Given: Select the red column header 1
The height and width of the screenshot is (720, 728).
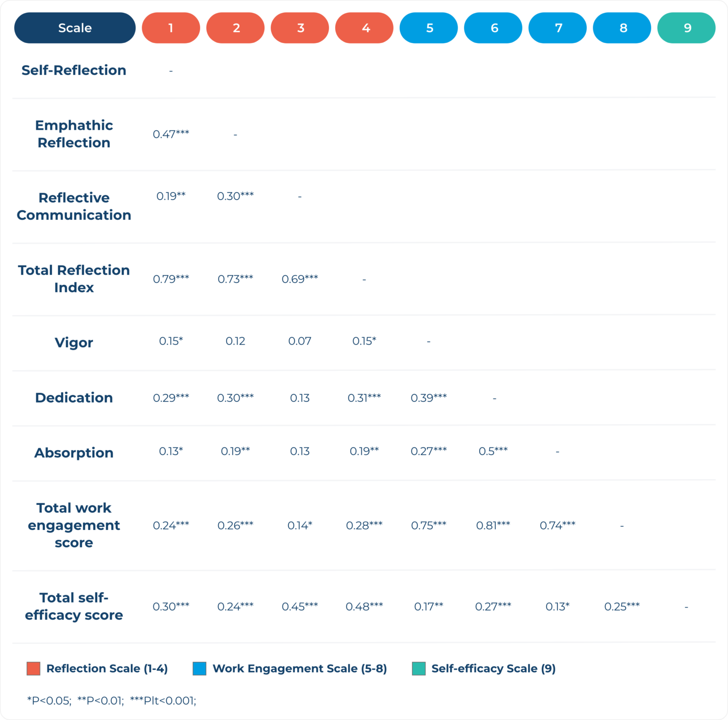Looking at the screenshot, I should 171,28.
